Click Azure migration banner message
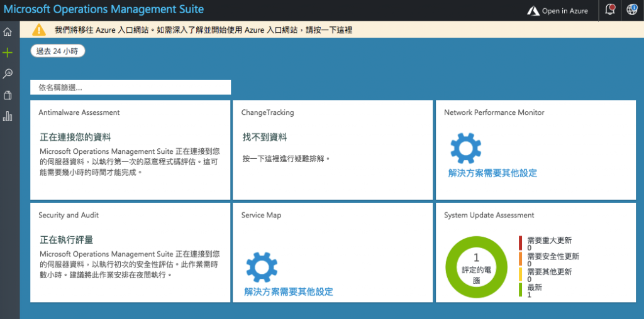The height and width of the screenshot is (319, 644). coord(203,30)
